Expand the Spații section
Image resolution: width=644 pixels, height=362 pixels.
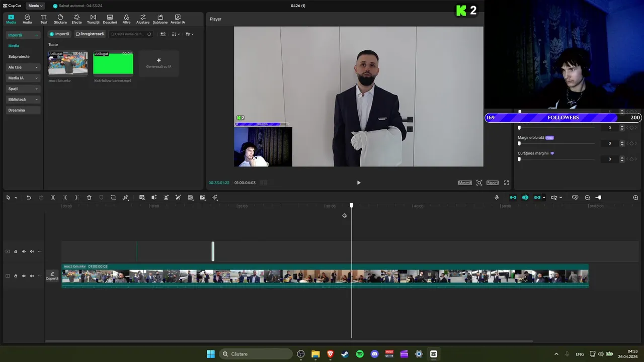click(23, 88)
